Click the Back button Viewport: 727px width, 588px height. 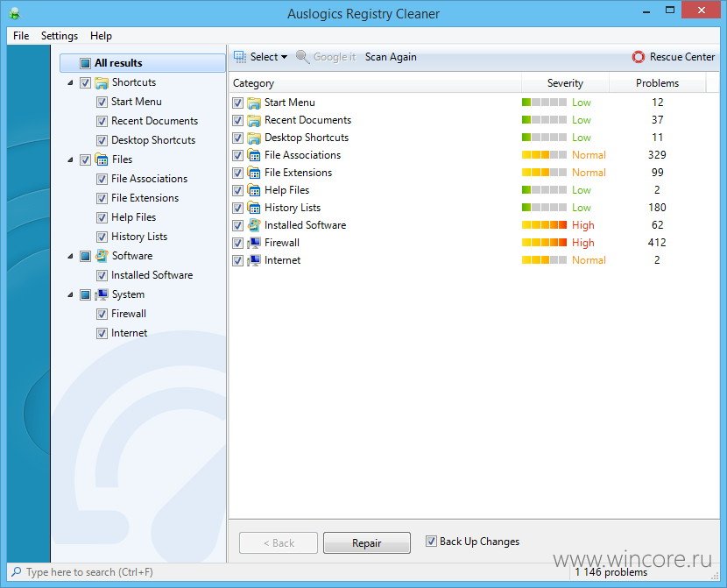279,543
